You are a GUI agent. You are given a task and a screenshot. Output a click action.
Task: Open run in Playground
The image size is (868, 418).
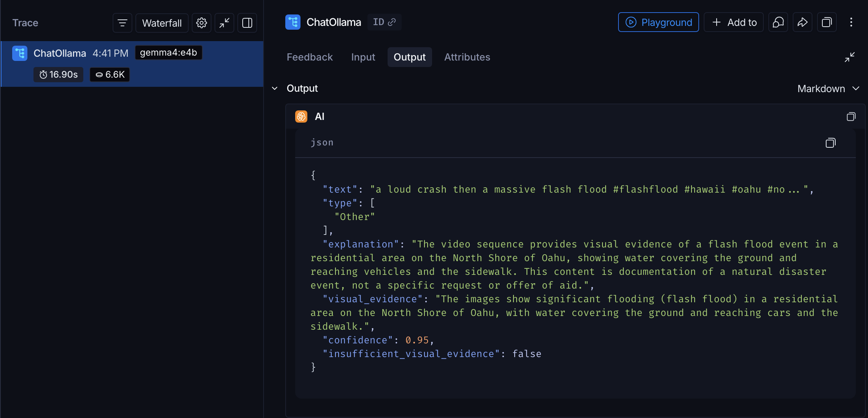(x=658, y=22)
